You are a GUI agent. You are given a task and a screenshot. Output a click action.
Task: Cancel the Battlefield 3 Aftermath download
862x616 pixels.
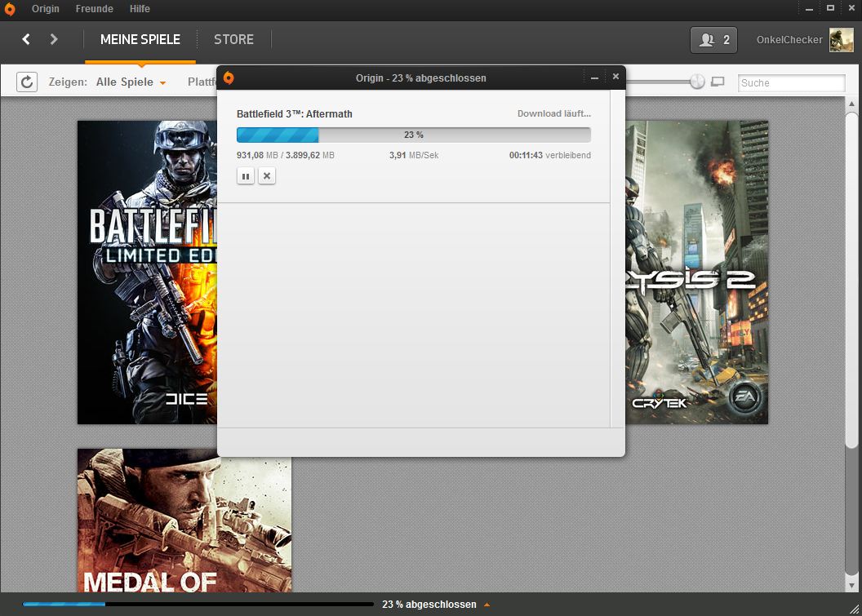tap(267, 176)
